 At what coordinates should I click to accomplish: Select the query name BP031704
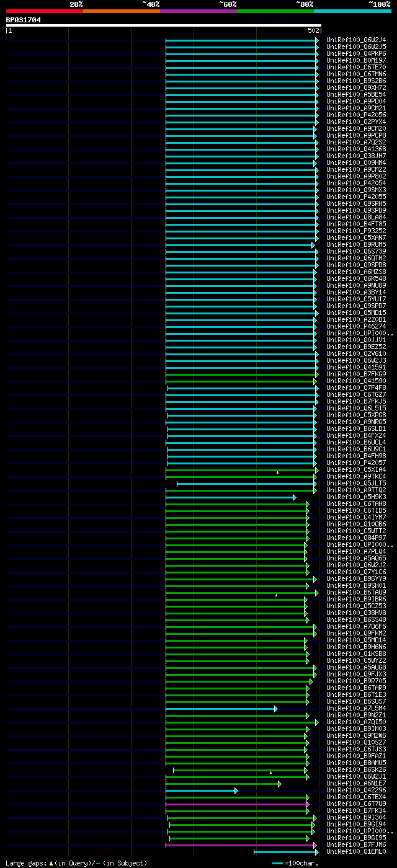(x=24, y=20)
